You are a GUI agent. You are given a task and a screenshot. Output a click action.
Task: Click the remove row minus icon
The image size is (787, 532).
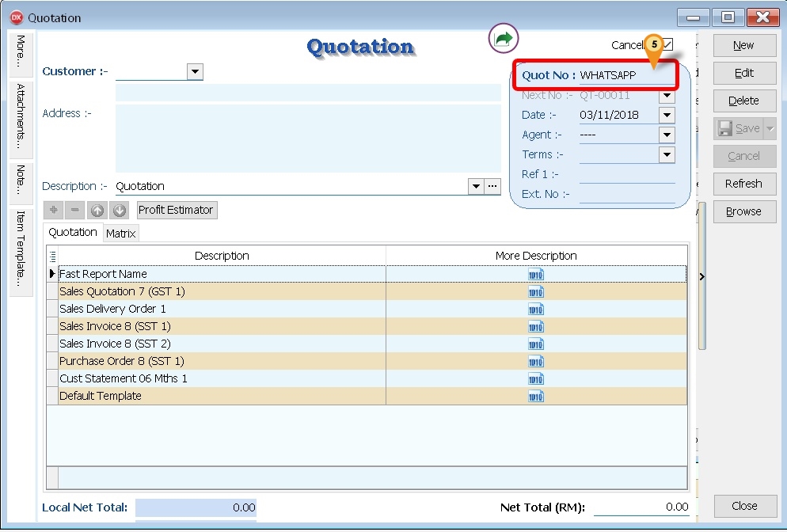point(75,211)
